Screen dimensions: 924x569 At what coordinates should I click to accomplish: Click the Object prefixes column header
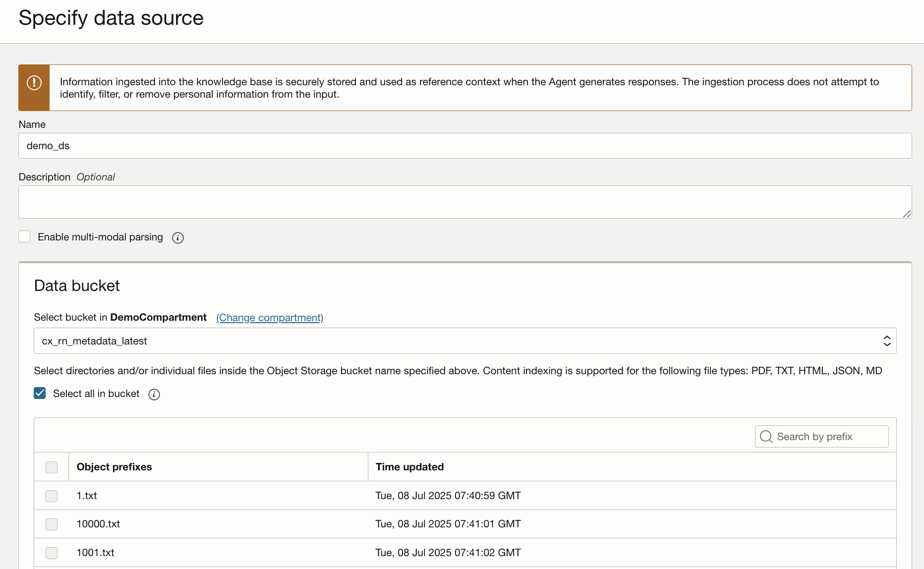(115, 467)
